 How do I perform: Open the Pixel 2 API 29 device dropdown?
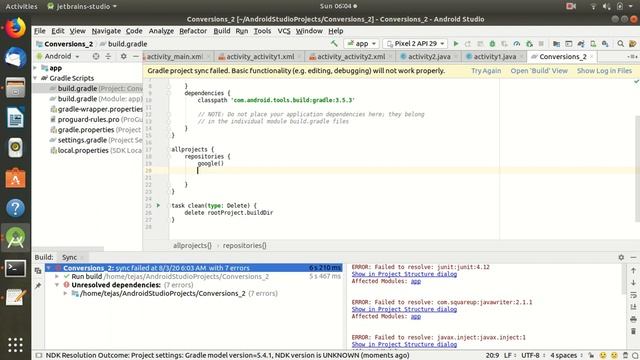click(415, 44)
